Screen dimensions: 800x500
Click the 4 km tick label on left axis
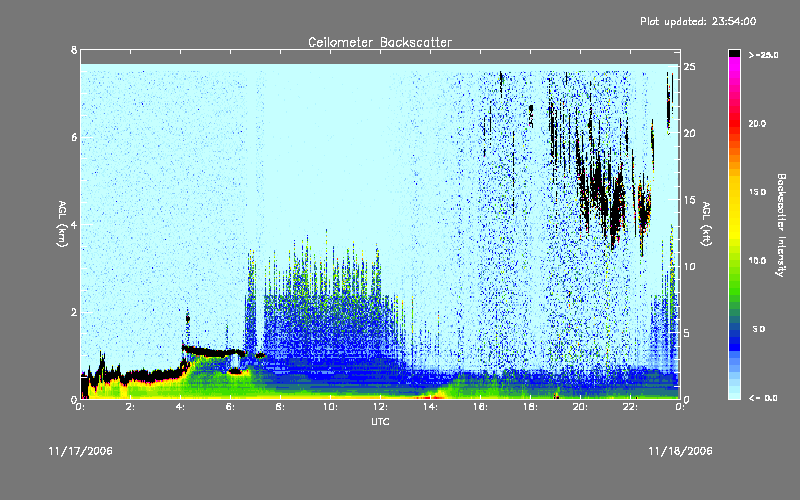(x=74, y=224)
